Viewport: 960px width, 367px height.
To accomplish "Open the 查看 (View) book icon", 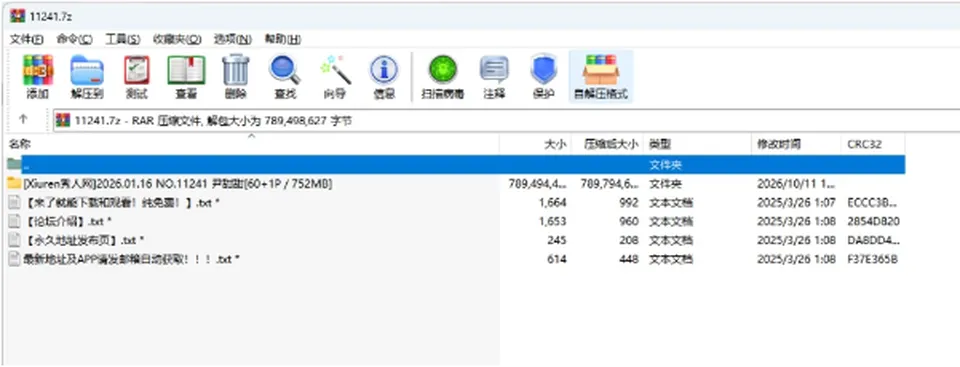I will click(186, 77).
